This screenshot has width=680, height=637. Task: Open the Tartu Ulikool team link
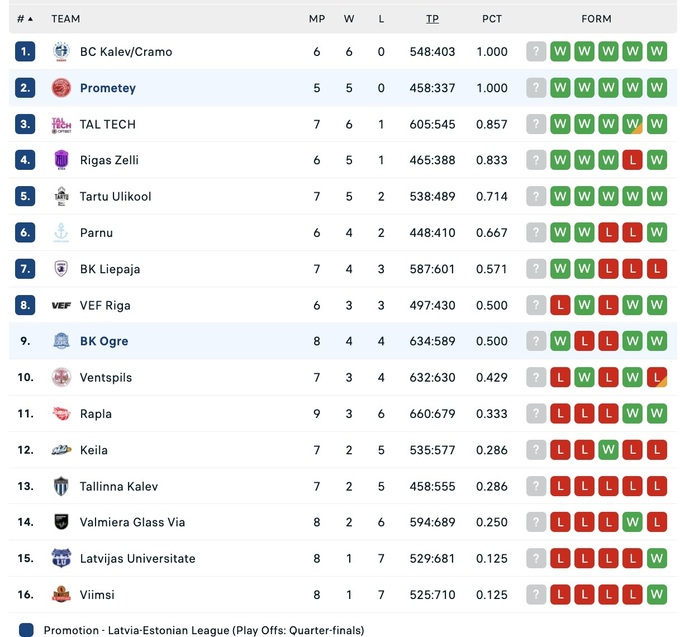(115, 196)
